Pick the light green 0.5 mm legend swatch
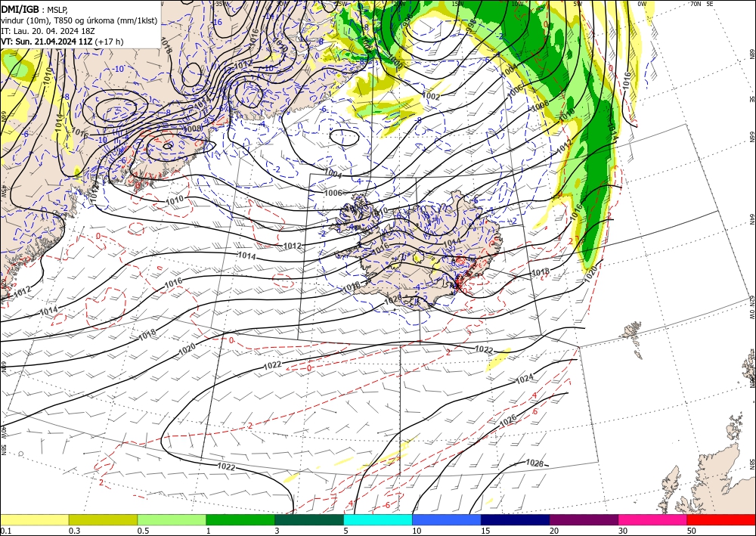Screen dimensions: 756x536 point(172,519)
